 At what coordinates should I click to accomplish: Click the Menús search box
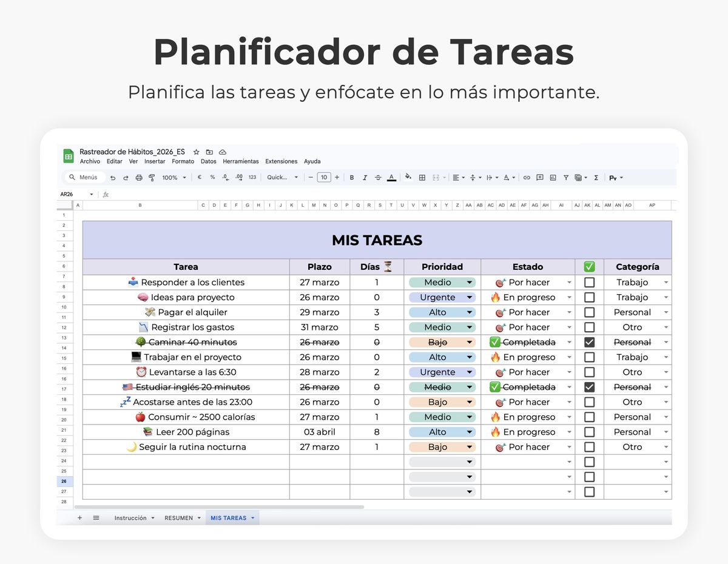pyautogui.click(x=85, y=178)
